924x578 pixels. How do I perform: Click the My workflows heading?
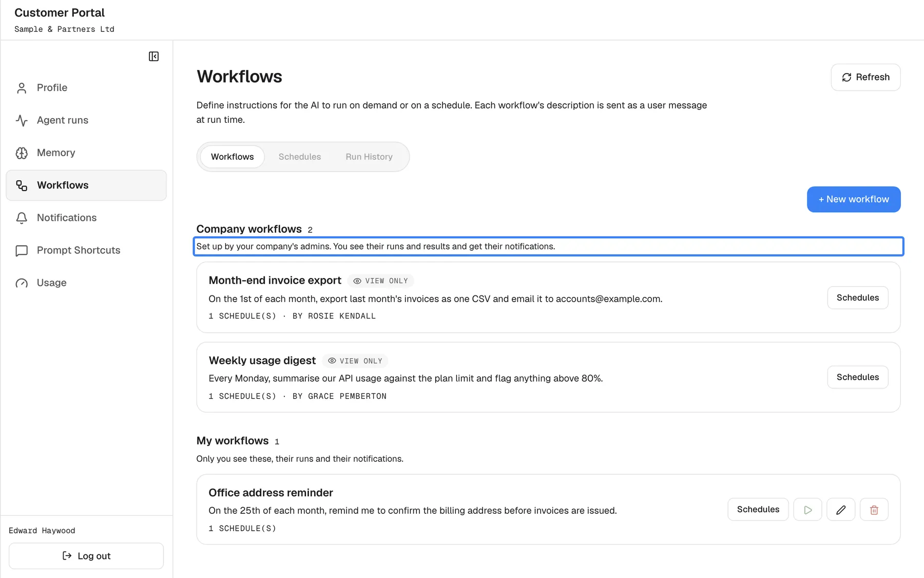[x=233, y=441]
